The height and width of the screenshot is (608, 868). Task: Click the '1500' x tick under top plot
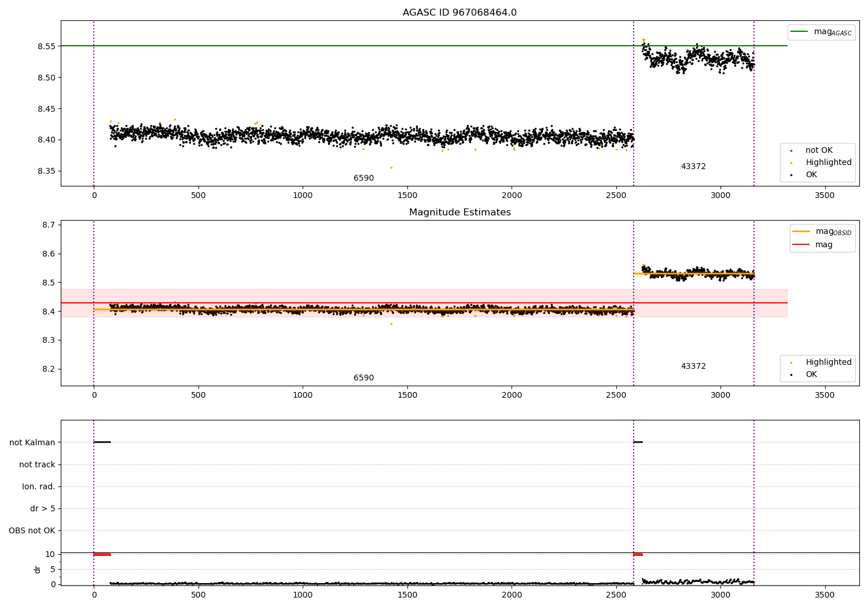point(407,196)
